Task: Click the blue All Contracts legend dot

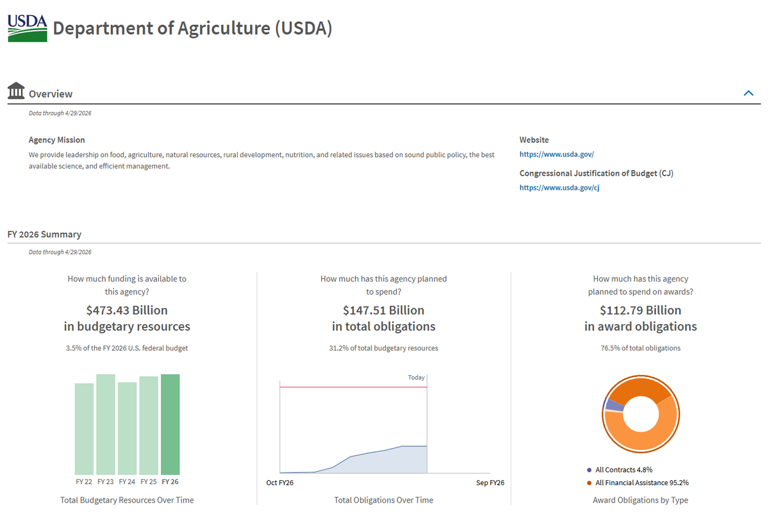Action: [x=589, y=470]
